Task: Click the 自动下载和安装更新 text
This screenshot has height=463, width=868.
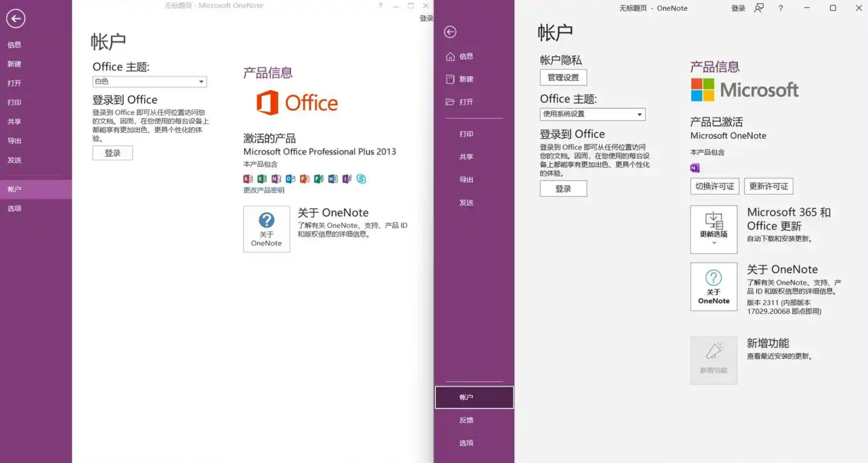Action: (779, 239)
